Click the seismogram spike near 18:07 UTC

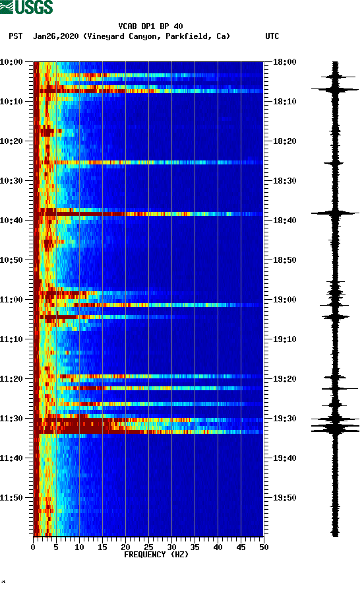(x=335, y=89)
